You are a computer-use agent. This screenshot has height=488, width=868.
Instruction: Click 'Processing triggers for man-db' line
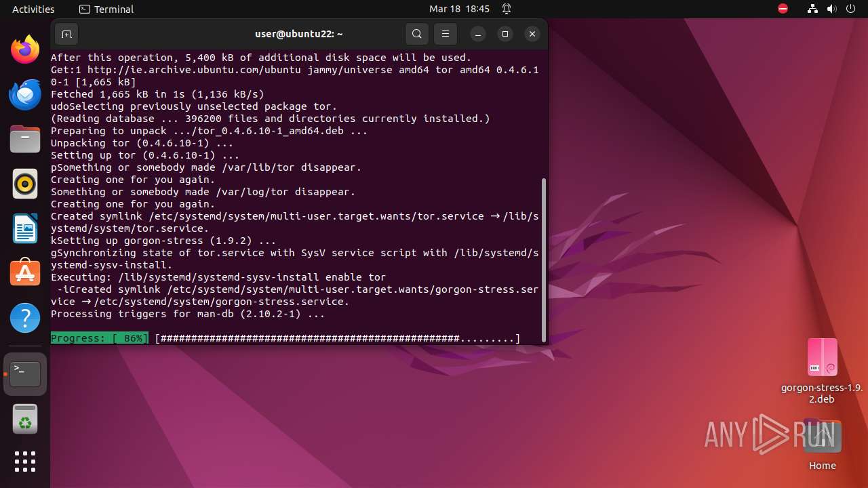188,314
